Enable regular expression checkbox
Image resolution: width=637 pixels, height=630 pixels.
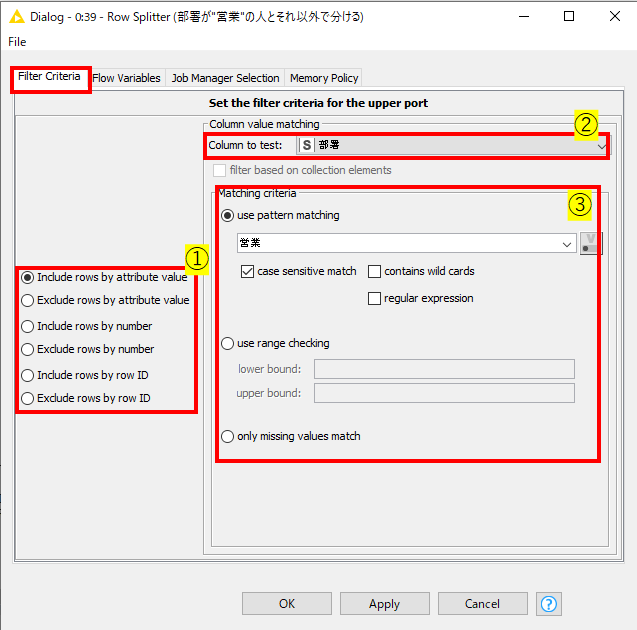click(x=374, y=299)
